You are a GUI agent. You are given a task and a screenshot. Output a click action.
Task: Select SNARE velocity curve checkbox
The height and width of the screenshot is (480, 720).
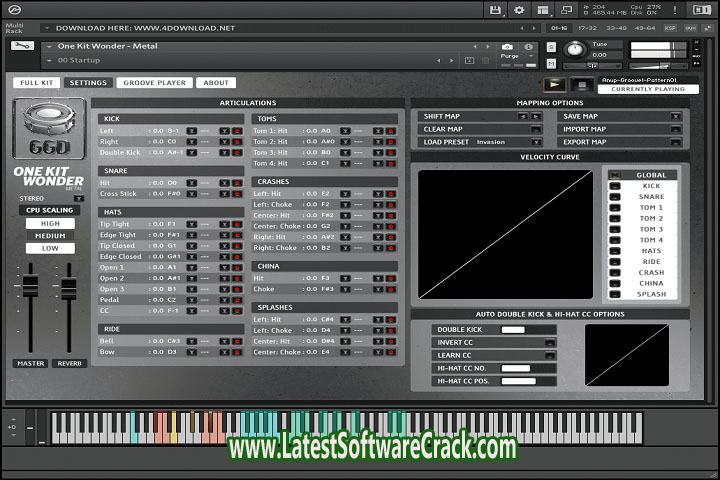[x=615, y=197]
